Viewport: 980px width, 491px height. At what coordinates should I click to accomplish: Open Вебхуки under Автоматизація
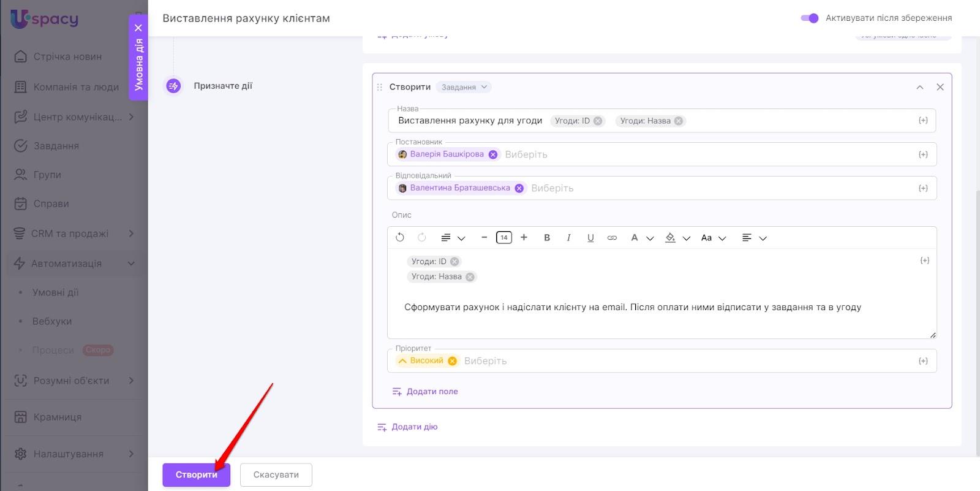(52, 321)
